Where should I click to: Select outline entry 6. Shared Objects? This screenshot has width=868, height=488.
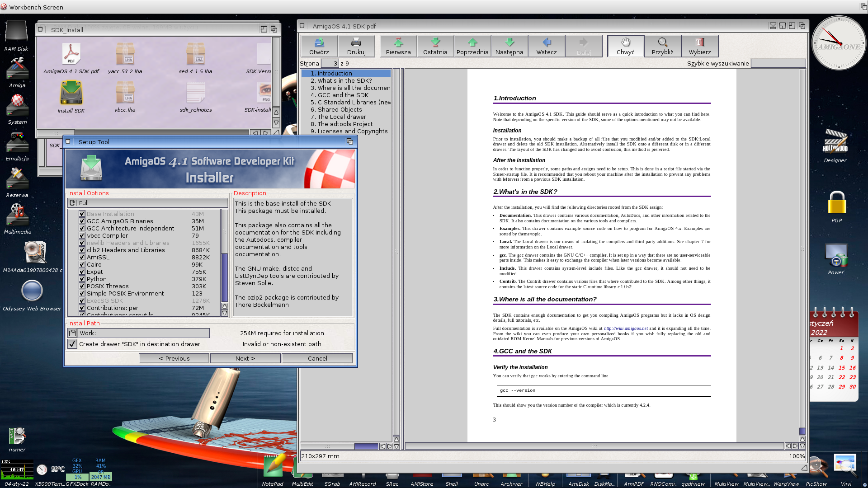(x=346, y=109)
